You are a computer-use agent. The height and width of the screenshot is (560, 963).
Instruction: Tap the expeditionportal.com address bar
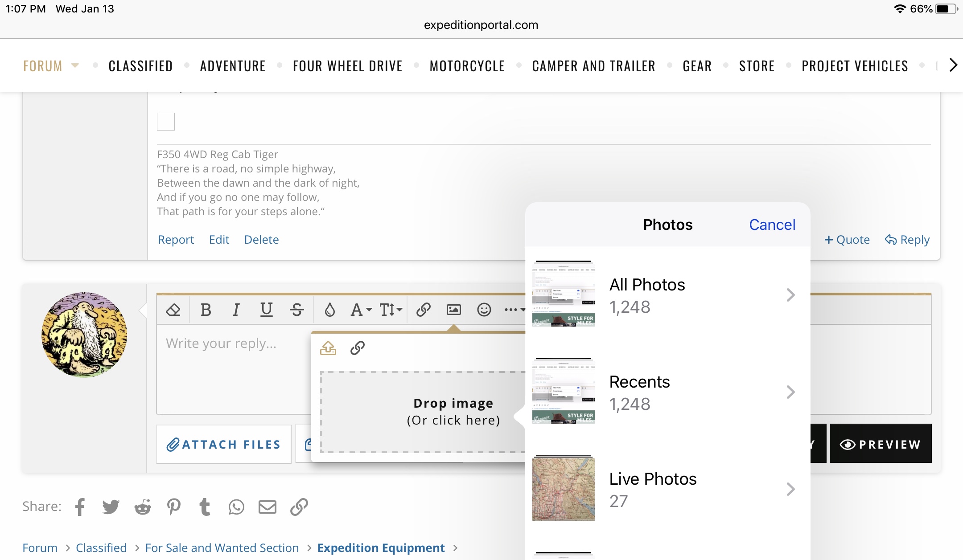481,25
